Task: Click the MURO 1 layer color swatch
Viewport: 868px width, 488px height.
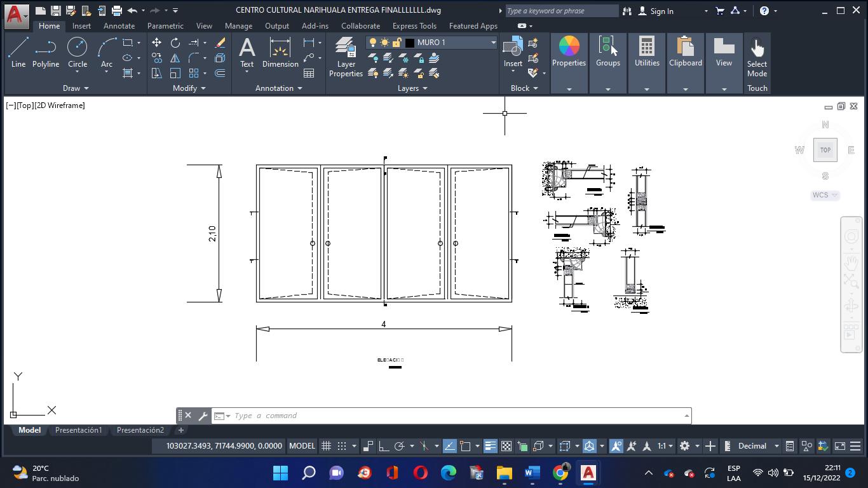Action: [410, 43]
